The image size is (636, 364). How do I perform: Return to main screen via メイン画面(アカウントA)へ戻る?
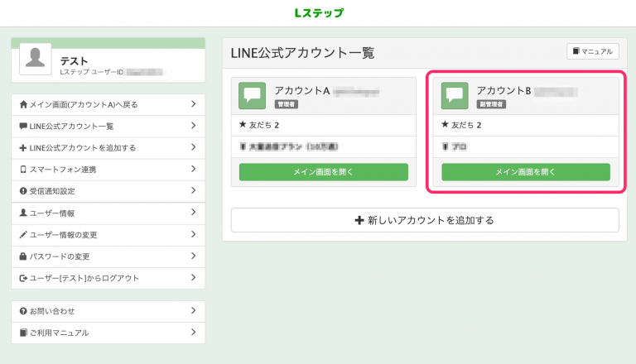108,104
